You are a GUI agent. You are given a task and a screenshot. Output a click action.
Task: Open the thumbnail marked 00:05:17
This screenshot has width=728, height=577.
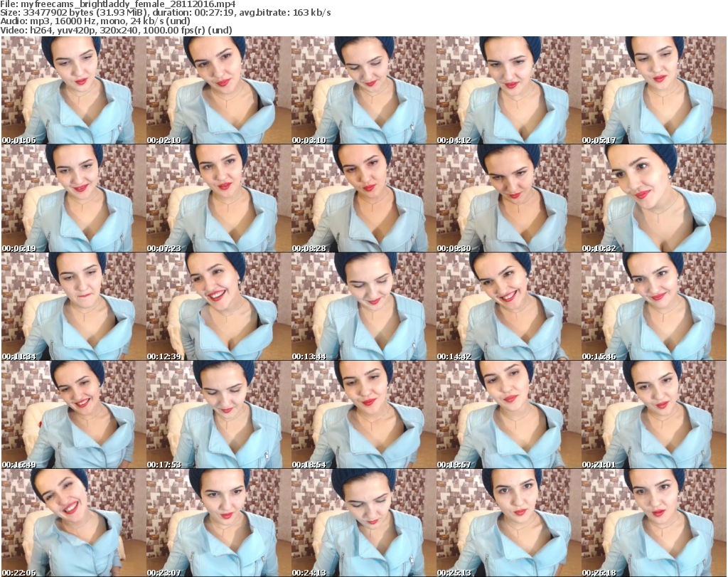[x=653, y=90]
